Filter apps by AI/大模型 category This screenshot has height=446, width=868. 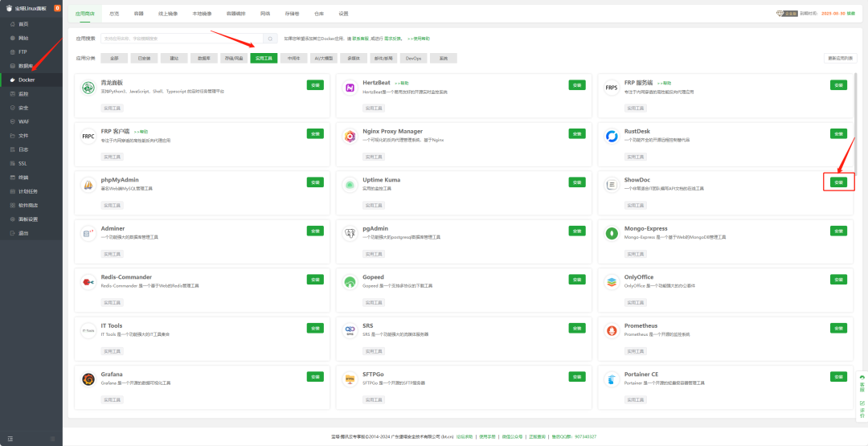coord(324,58)
